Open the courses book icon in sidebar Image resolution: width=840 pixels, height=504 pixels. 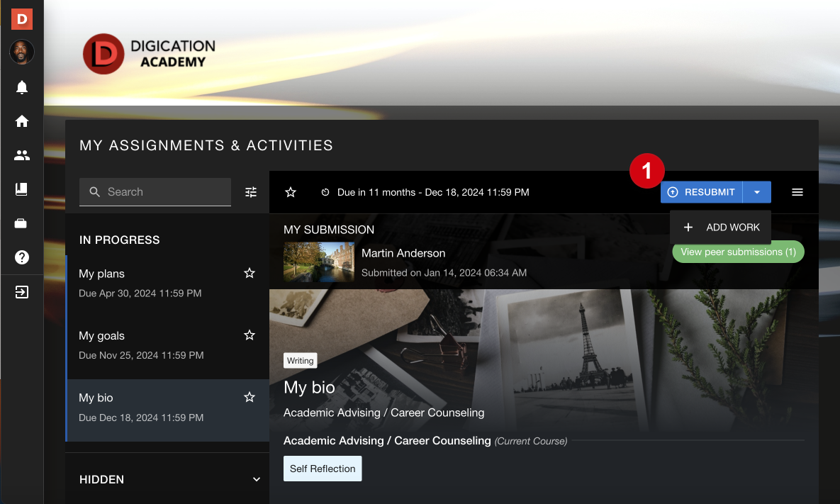point(21,189)
